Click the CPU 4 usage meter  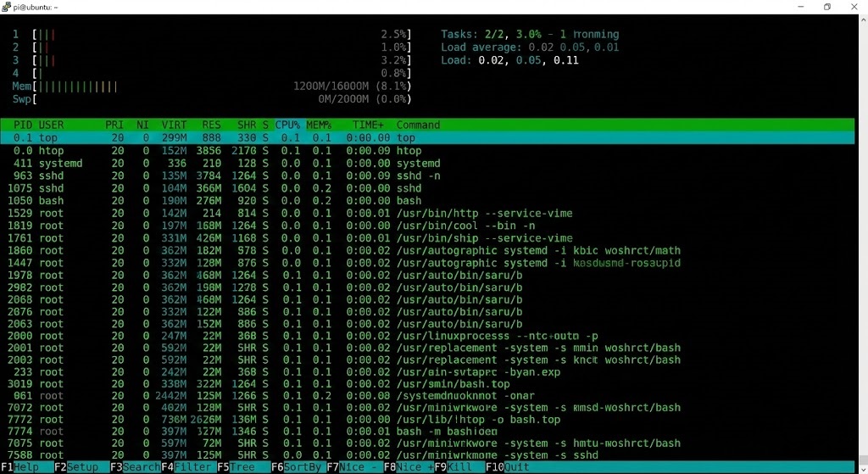[x=212, y=73]
